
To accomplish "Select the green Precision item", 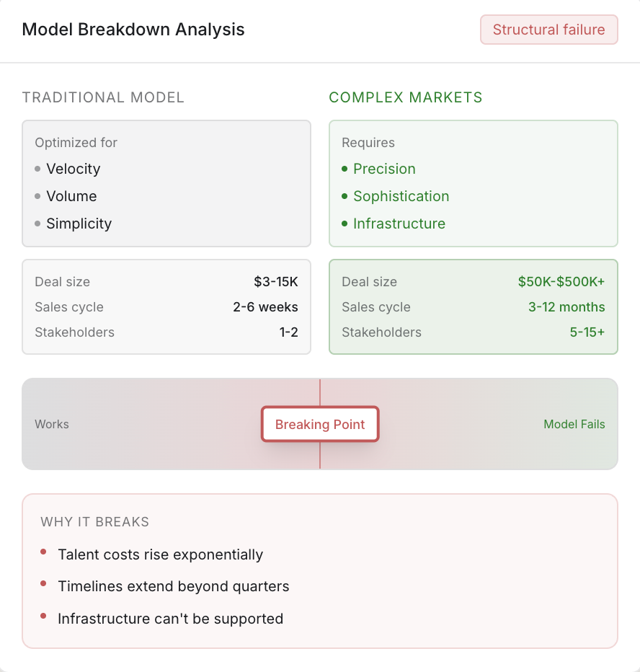I will [x=384, y=169].
